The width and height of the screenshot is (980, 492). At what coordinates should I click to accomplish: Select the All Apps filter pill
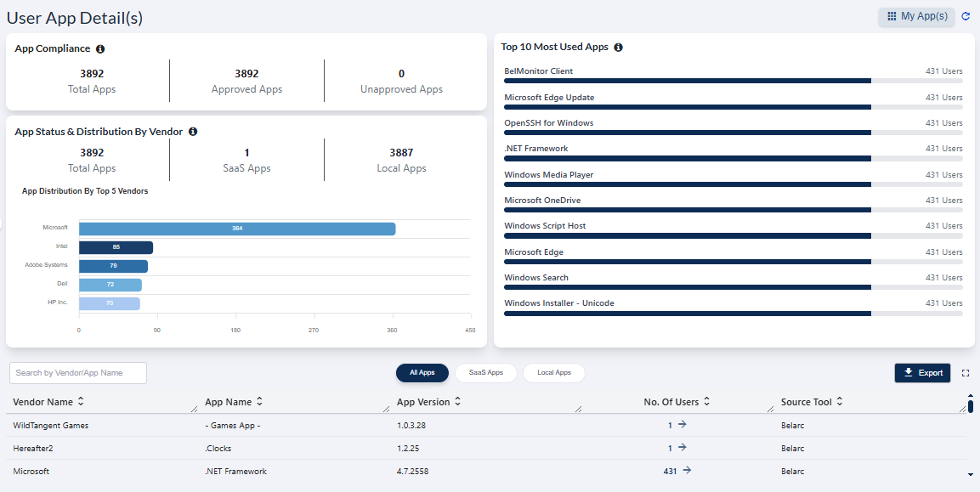coord(422,372)
